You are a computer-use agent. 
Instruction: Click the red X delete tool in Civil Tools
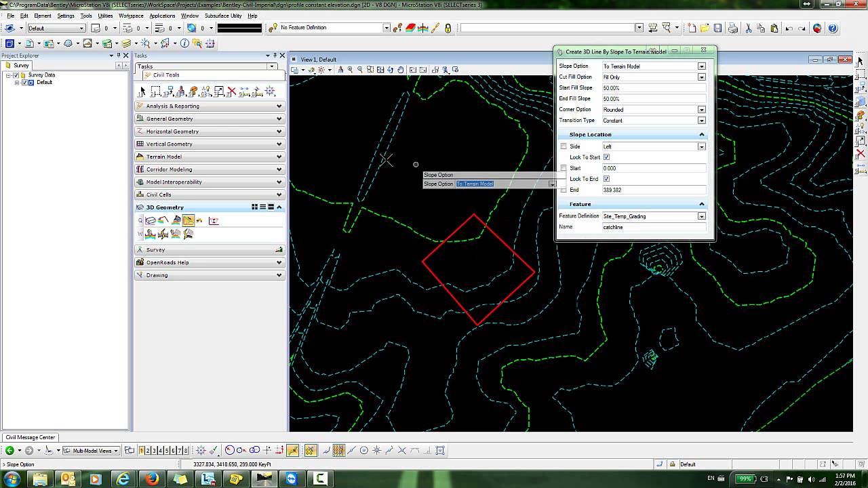tap(231, 91)
